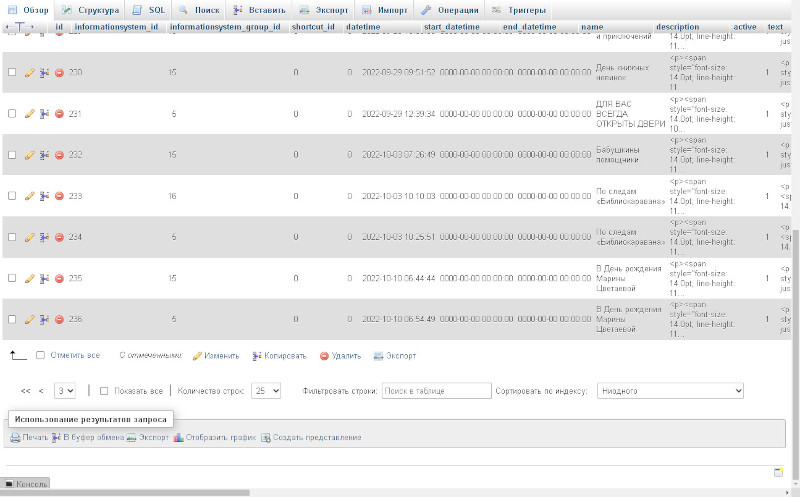Open the Структура tab
The image size is (800, 497).
(x=90, y=10)
